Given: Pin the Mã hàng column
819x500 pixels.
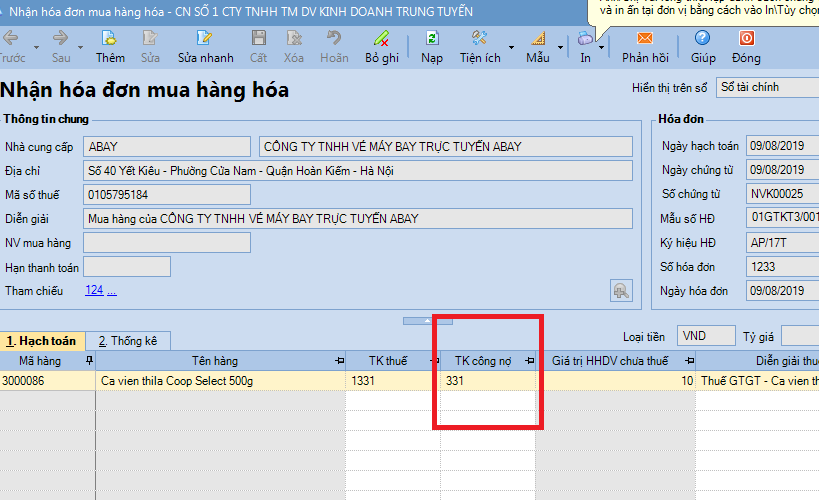Looking at the screenshot, I should (x=89, y=361).
